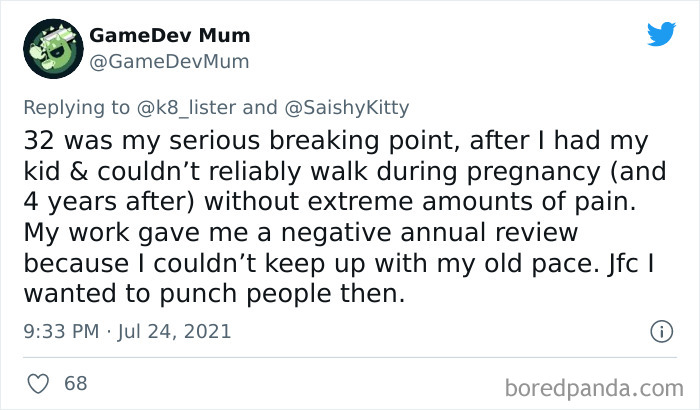Click the number '32' starting the tweet
Image resolution: width=700 pixels, height=410 pixels.
point(39,144)
